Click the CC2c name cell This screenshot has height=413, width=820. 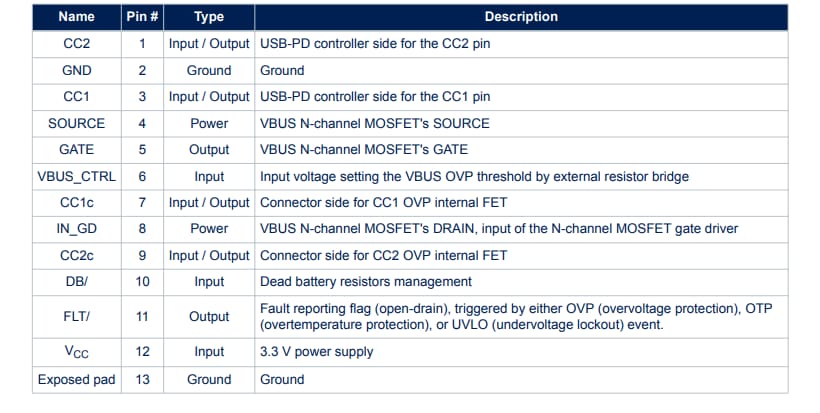pyautogui.click(x=77, y=256)
